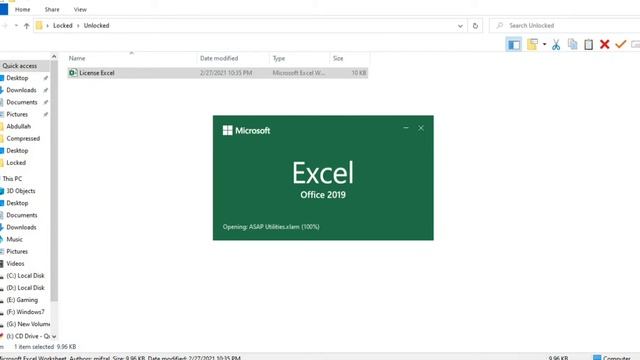This screenshot has width=640, height=360.
Task: Open (E:) Gaming drive
Action: tap(22, 300)
